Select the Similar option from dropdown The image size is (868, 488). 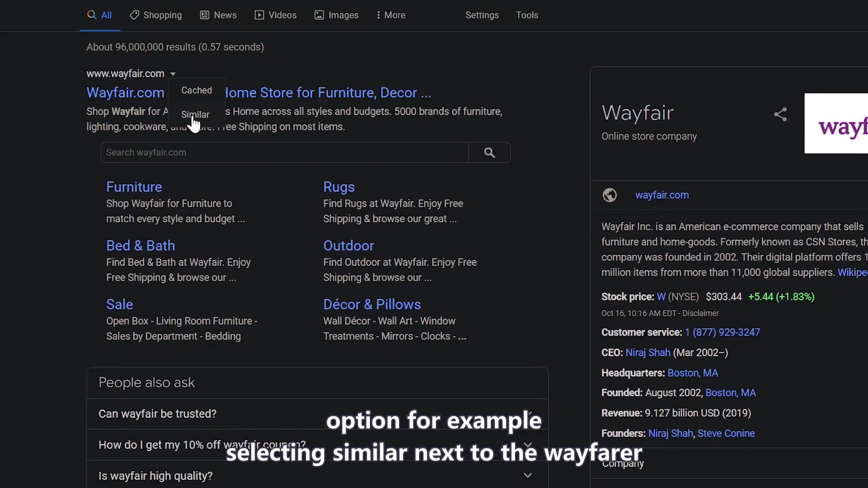coord(196,114)
